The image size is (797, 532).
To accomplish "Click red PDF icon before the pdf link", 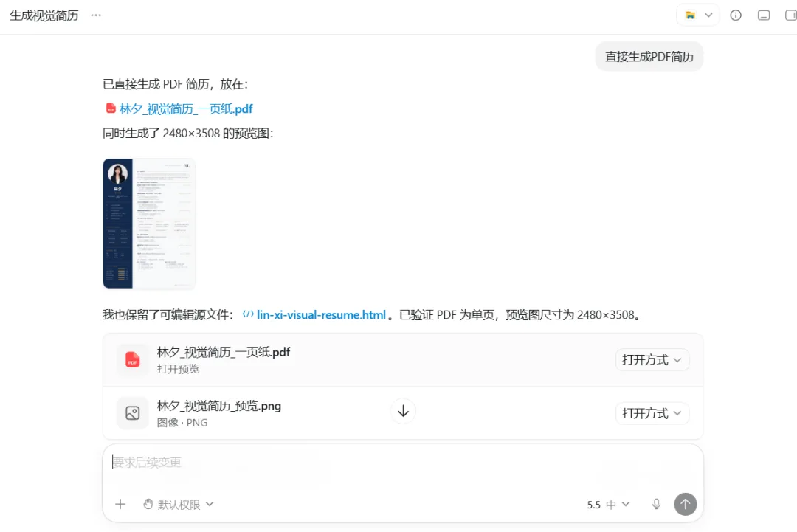I will pos(111,108).
